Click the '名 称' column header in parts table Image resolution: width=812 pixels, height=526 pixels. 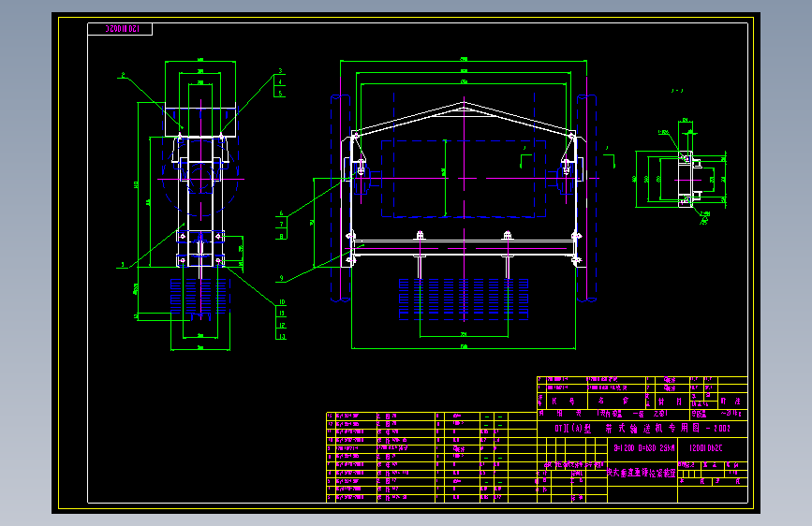(x=613, y=401)
